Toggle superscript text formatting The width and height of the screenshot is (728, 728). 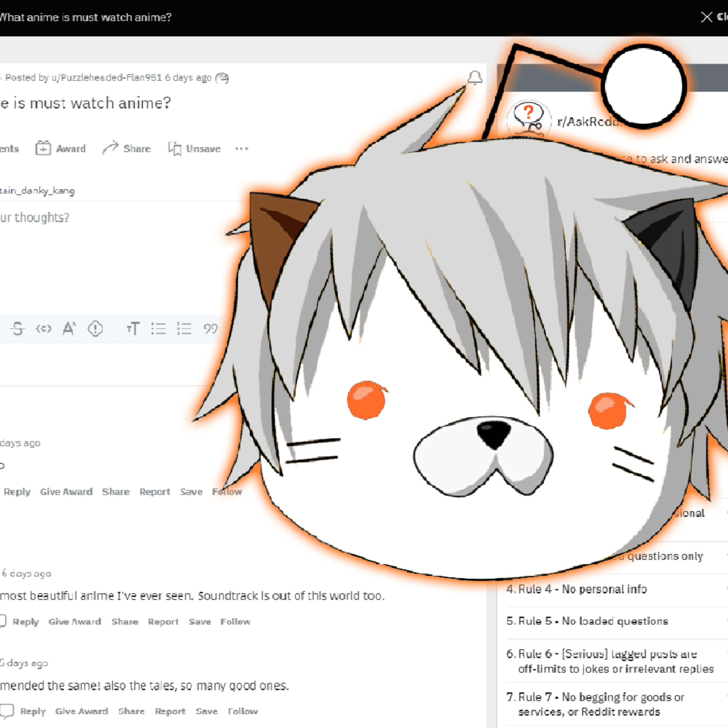[x=69, y=329]
